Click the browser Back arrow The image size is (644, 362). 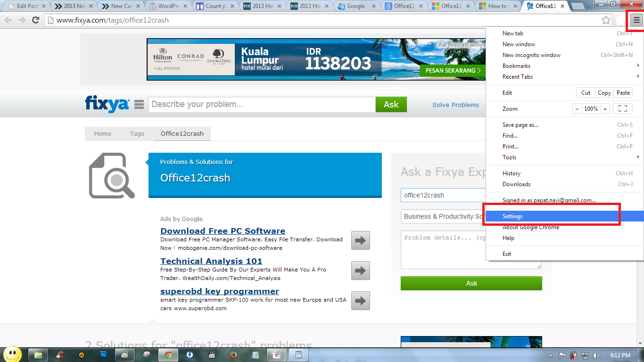click(8, 20)
